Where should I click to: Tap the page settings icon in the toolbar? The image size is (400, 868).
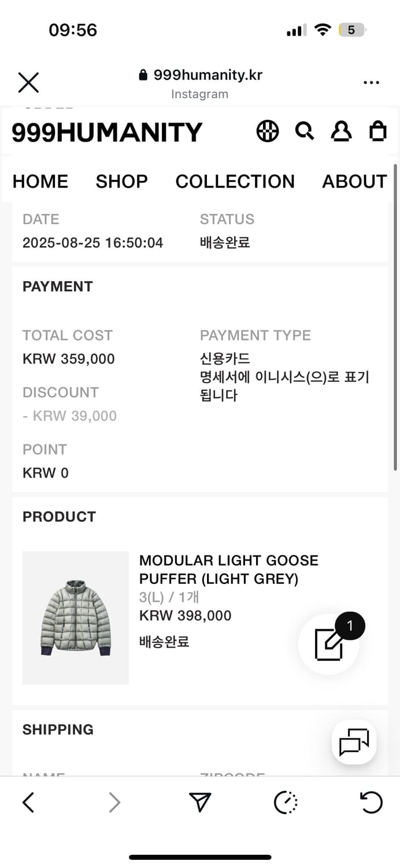pyautogui.click(x=285, y=802)
